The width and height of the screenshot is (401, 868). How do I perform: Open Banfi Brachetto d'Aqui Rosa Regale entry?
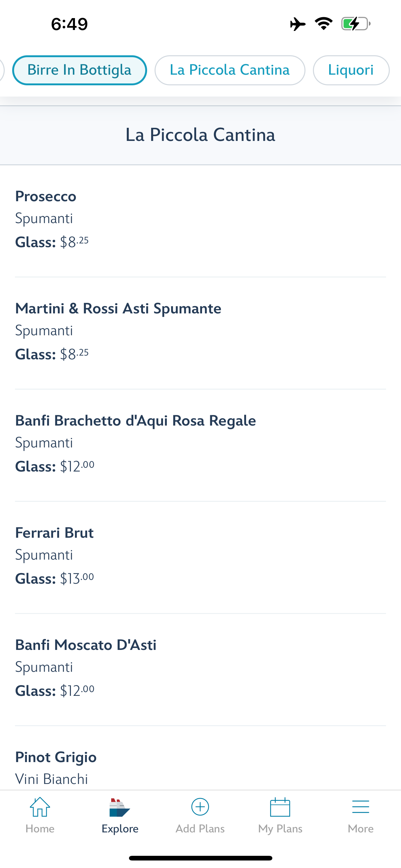[x=135, y=421]
